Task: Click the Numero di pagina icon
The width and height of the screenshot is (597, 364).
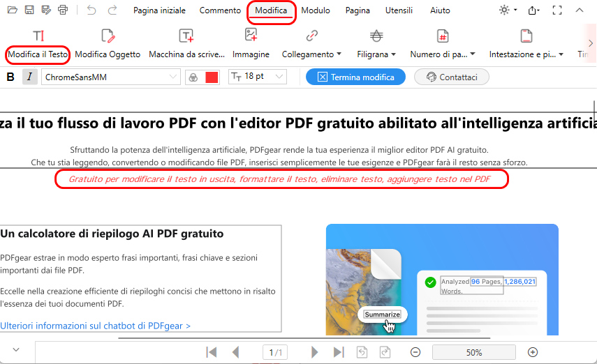Action: coord(443,36)
